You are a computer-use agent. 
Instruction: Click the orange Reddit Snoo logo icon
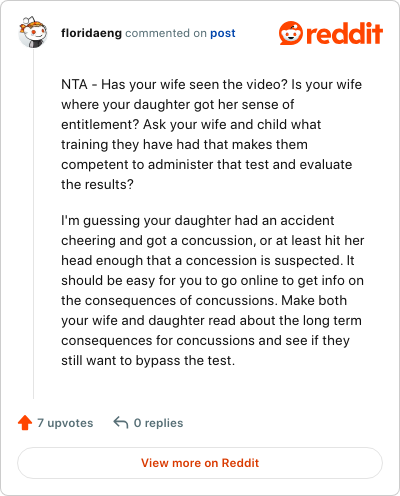[x=291, y=33]
